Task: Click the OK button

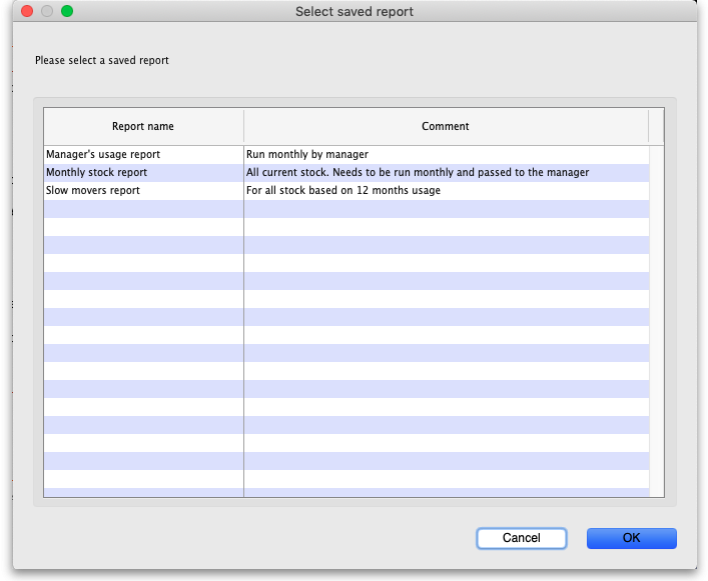Action: click(631, 538)
